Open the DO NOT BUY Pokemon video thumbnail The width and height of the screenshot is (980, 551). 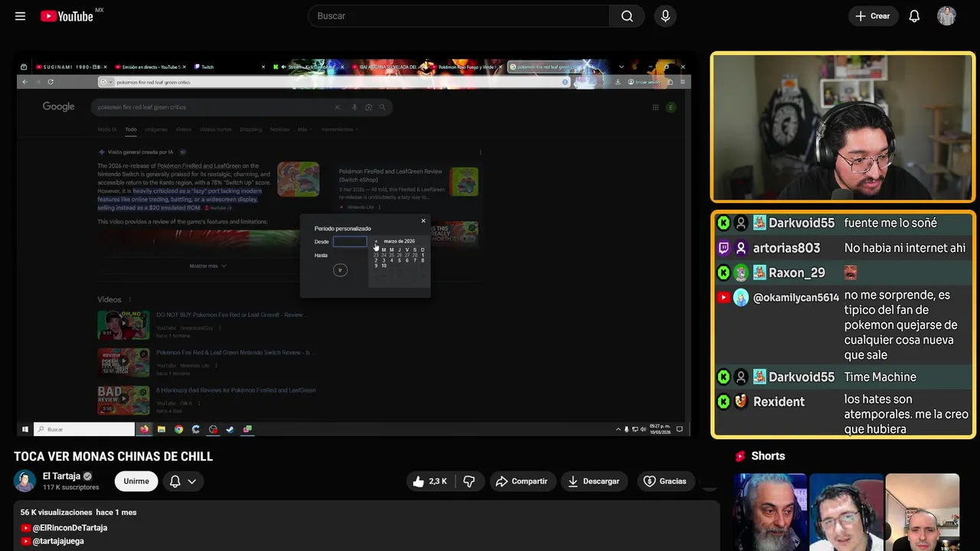123,324
